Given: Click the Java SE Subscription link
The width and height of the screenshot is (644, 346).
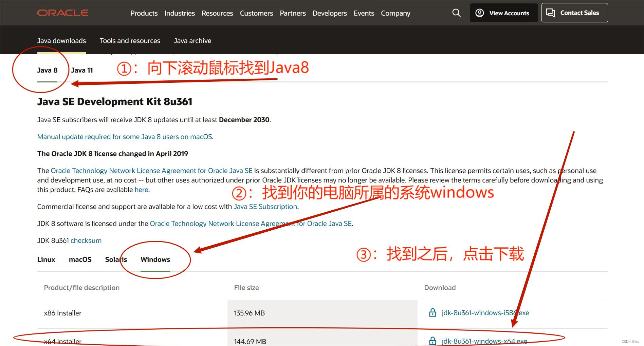Looking at the screenshot, I should click(x=265, y=206).
